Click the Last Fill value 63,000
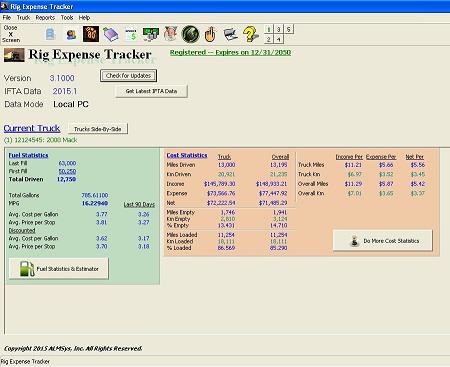Image resolution: width=450 pixels, height=367 pixels. pos(67,163)
